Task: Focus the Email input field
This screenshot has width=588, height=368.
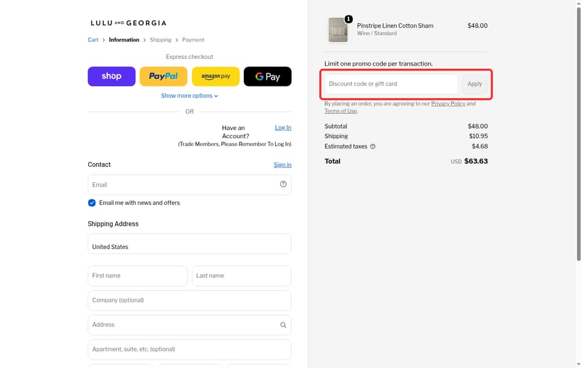Action: click(x=189, y=185)
